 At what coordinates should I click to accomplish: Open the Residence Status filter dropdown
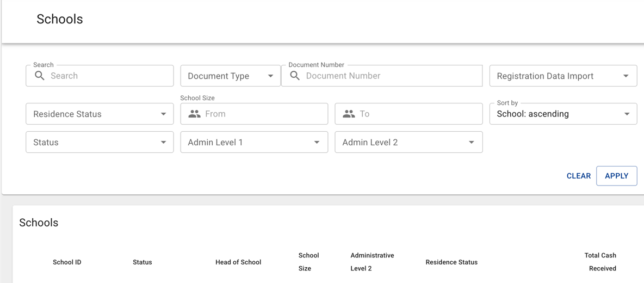tap(100, 114)
